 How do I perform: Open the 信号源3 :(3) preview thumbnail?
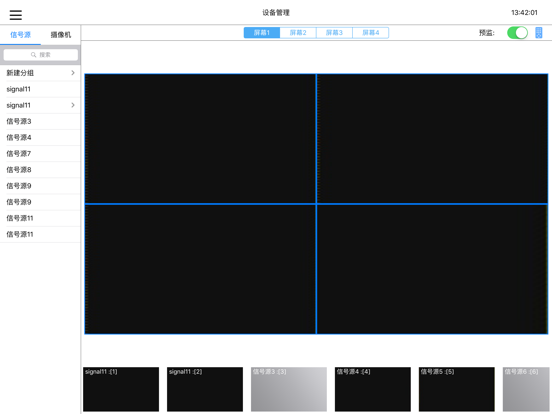[x=289, y=389]
